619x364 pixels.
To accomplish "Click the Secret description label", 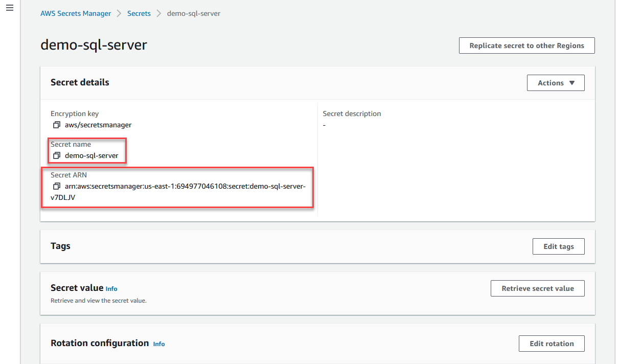I will tap(352, 113).
